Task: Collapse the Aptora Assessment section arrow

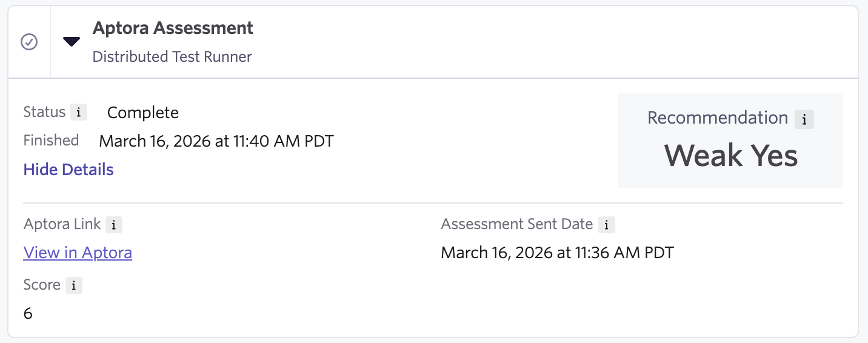Action: (x=72, y=42)
